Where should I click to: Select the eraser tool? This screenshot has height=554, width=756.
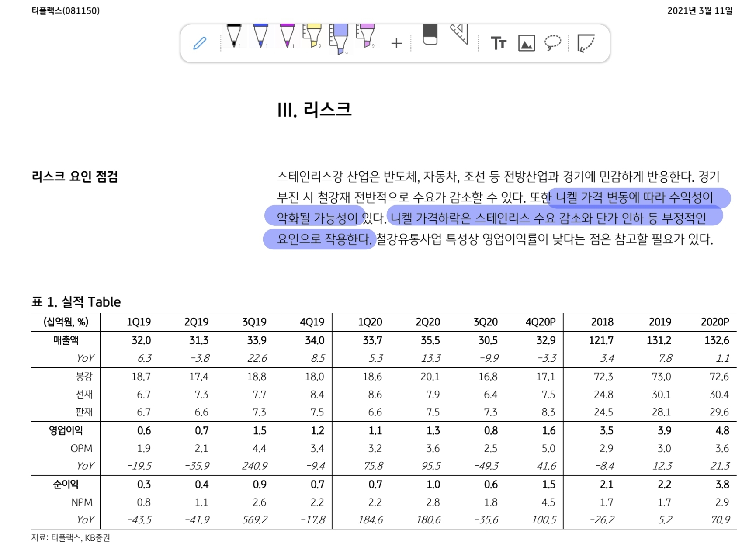coord(430,35)
